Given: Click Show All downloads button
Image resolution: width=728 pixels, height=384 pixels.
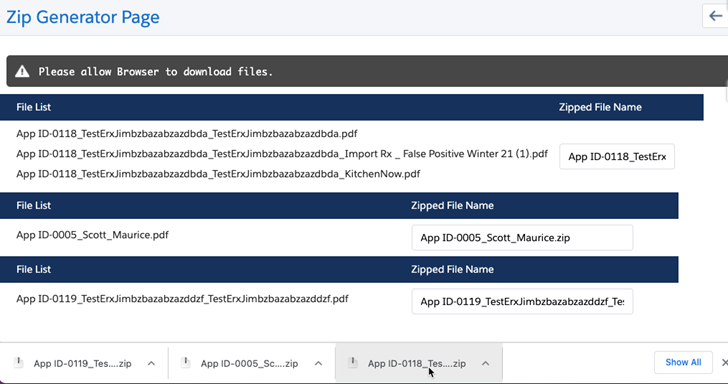Looking at the screenshot, I should (683, 363).
